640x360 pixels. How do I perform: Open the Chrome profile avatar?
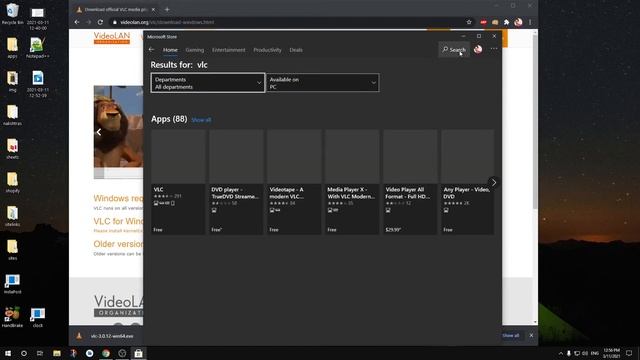(518, 22)
